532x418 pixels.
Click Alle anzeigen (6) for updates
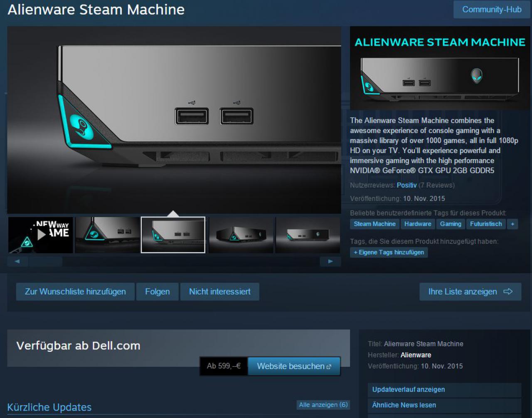pos(323,405)
